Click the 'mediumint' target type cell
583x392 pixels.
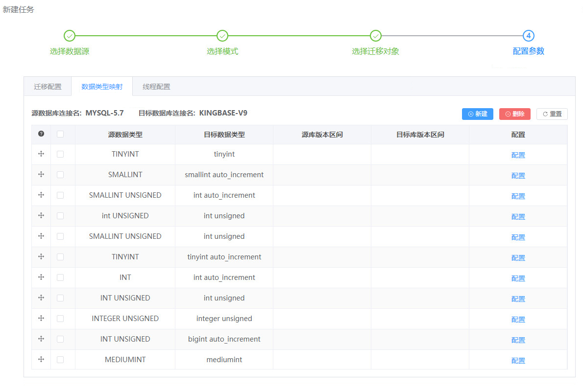(224, 360)
